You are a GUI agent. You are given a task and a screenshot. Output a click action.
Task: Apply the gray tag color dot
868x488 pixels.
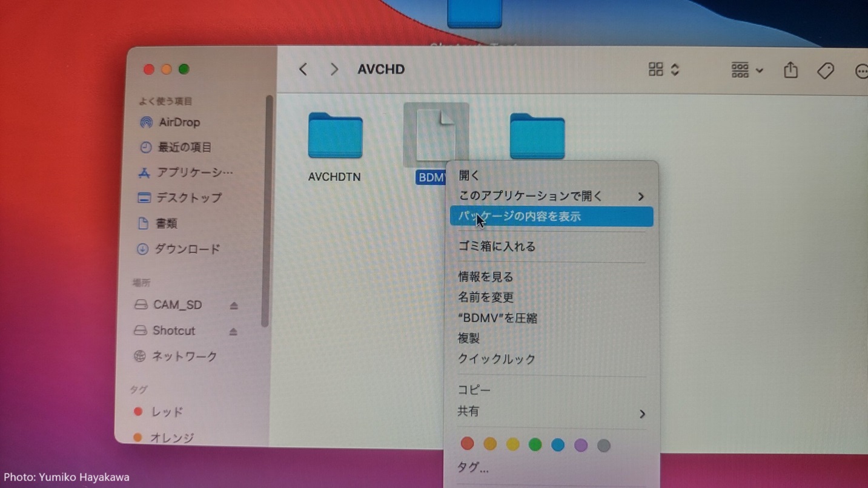click(603, 446)
